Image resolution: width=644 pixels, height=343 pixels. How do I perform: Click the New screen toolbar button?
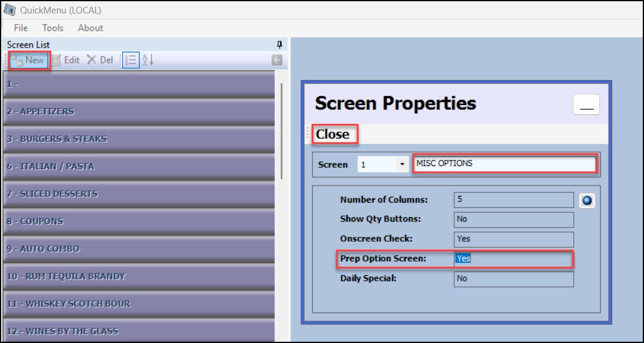28,60
